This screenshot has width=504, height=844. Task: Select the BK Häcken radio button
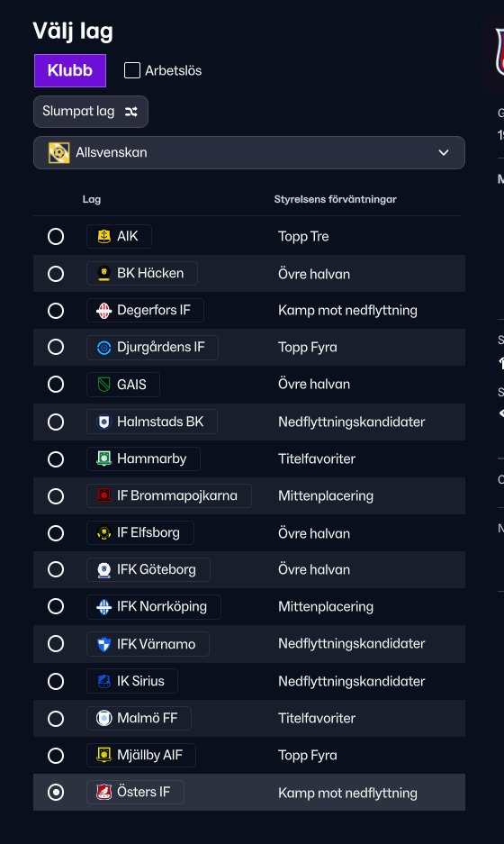click(x=56, y=274)
